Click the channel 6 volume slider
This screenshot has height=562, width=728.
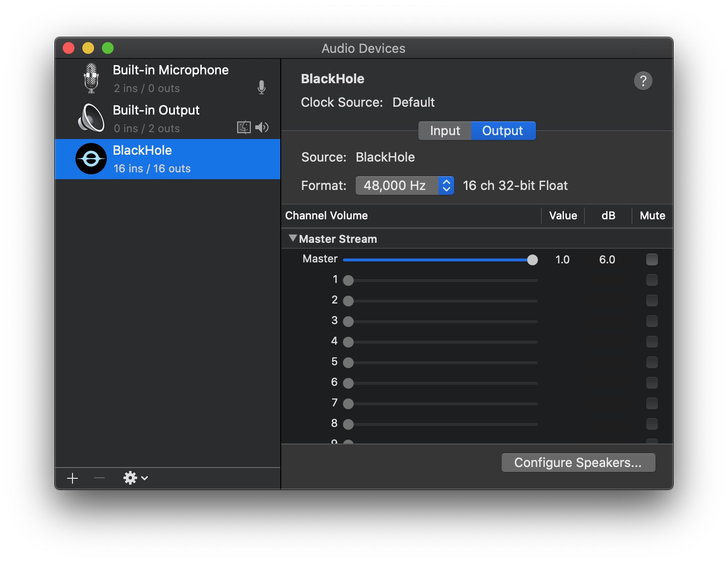(x=440, y=383)
